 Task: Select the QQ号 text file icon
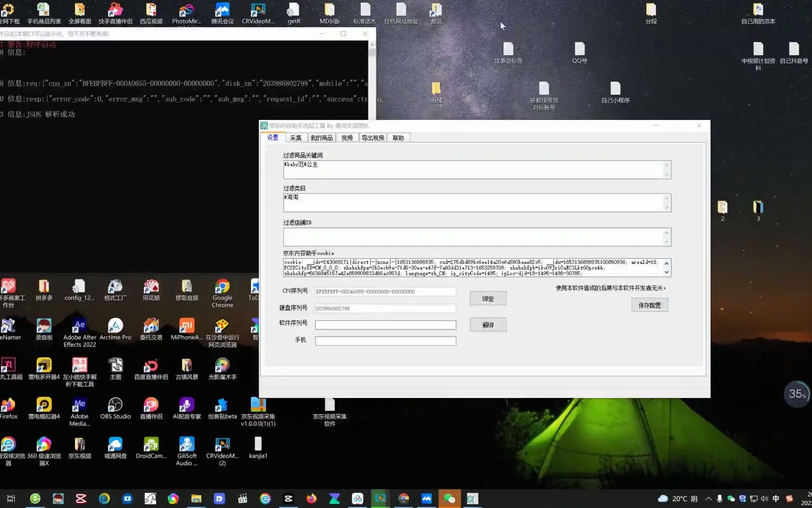click(x=579, y=53)
